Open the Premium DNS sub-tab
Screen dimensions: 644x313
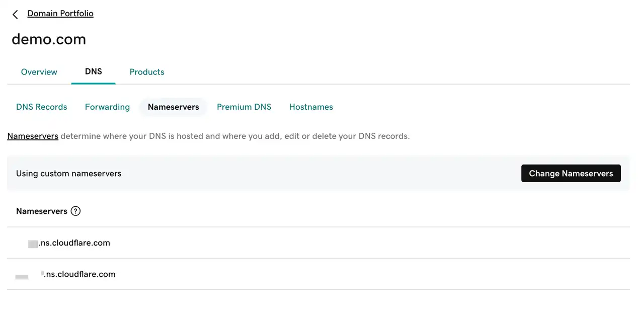coord(244,107)
